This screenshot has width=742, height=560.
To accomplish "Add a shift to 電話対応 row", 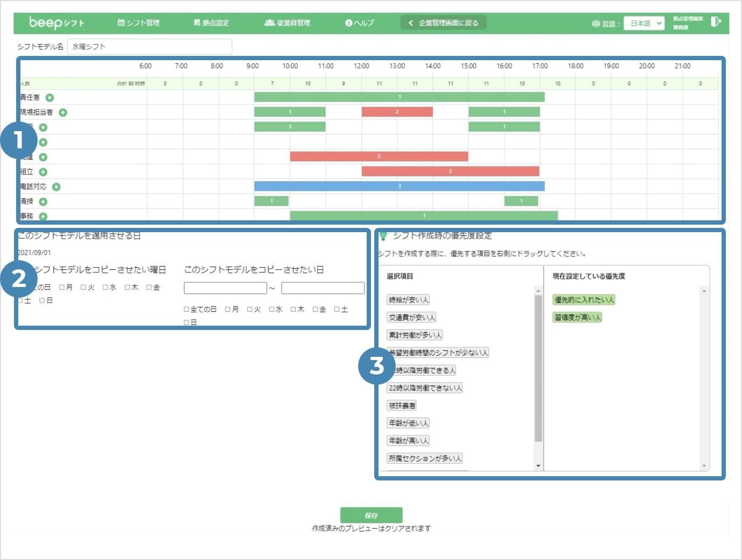I will [x=56, y=186].
